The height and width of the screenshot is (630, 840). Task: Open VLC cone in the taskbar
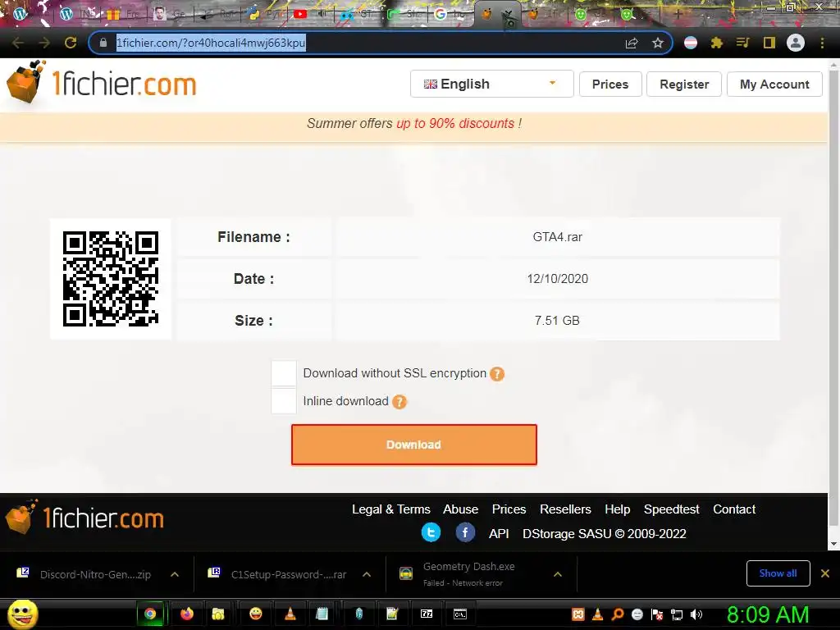click(x=290, y=614)
